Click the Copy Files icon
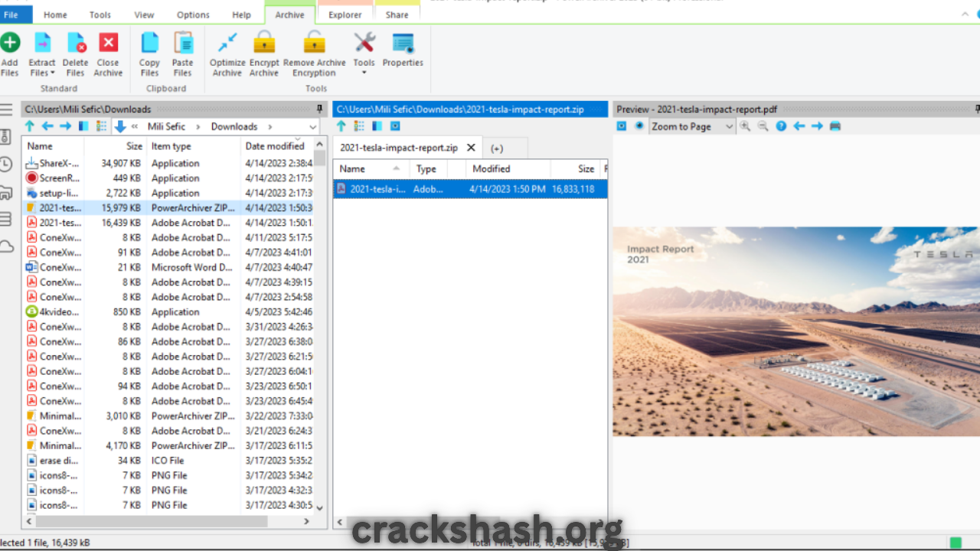This screenshot has width=980, height=551. coord(150,42)
